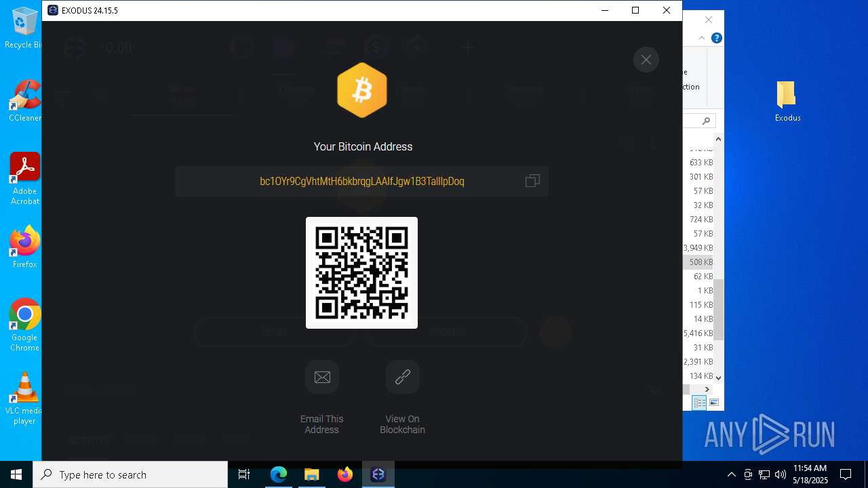
Task: Click the taskbar search box
Action: pos(130,474)
